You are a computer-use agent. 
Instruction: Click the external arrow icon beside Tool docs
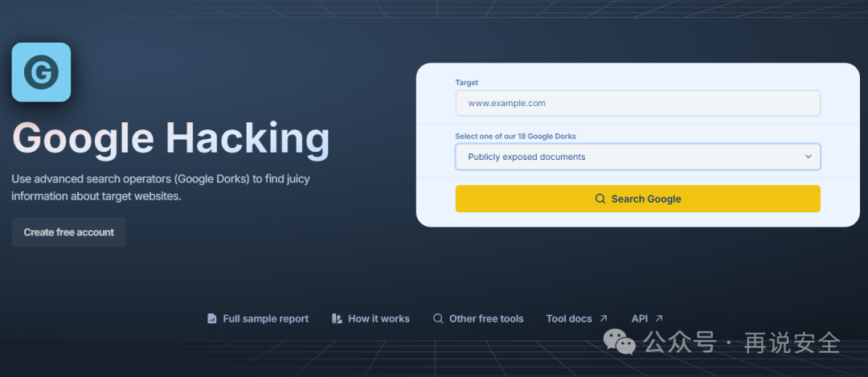604,318
